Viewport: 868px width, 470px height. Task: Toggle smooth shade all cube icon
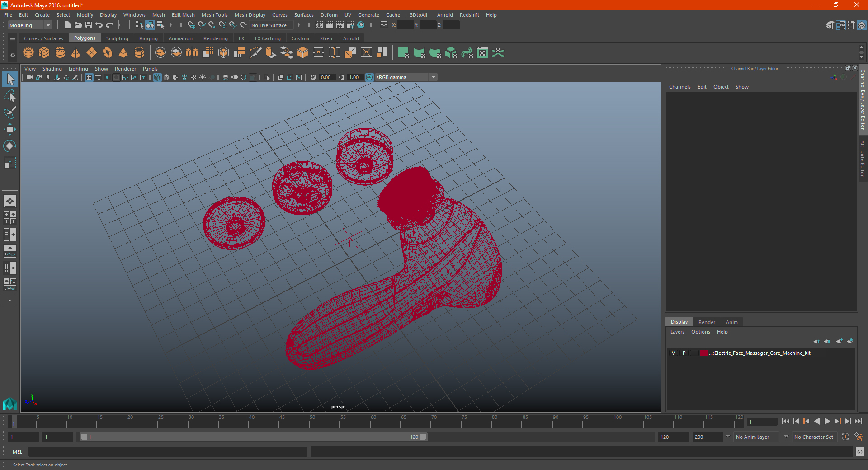point(166,77)
